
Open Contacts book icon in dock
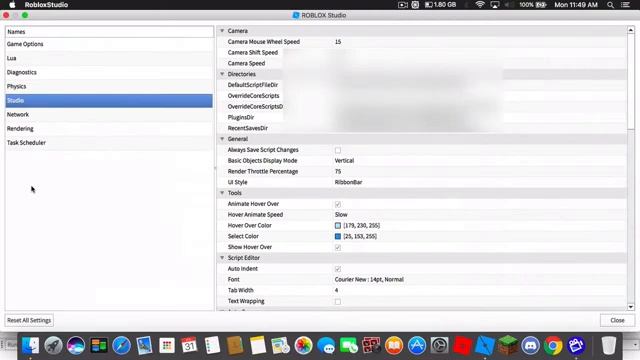point(235,346)
